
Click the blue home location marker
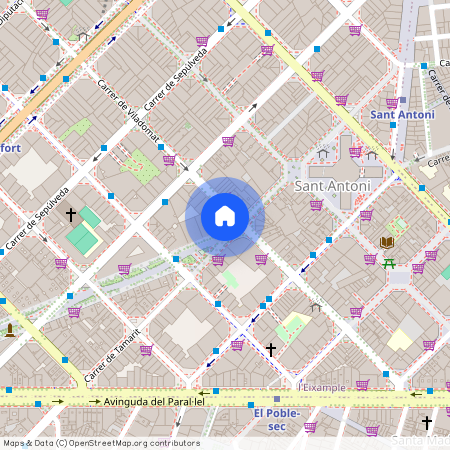pos(225,217)
